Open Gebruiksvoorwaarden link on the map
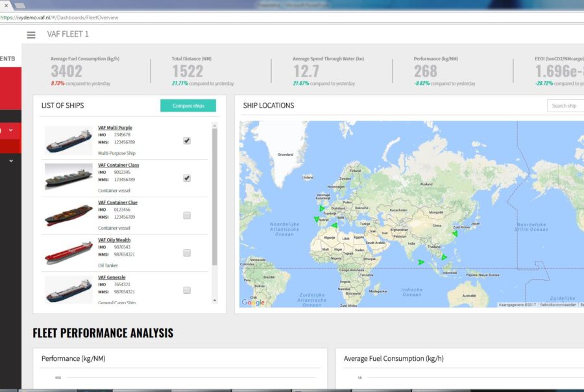 coord(558,304)
